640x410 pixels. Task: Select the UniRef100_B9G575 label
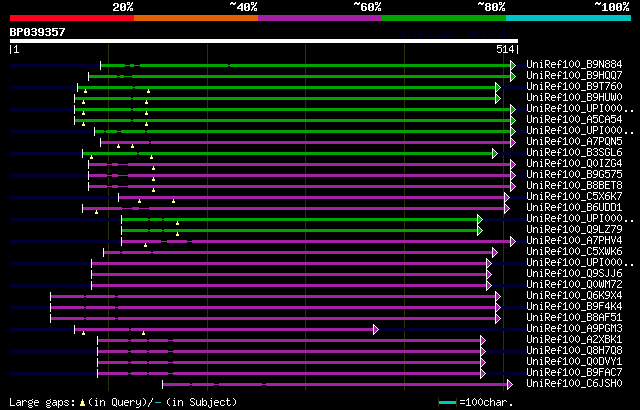[574, 175]
